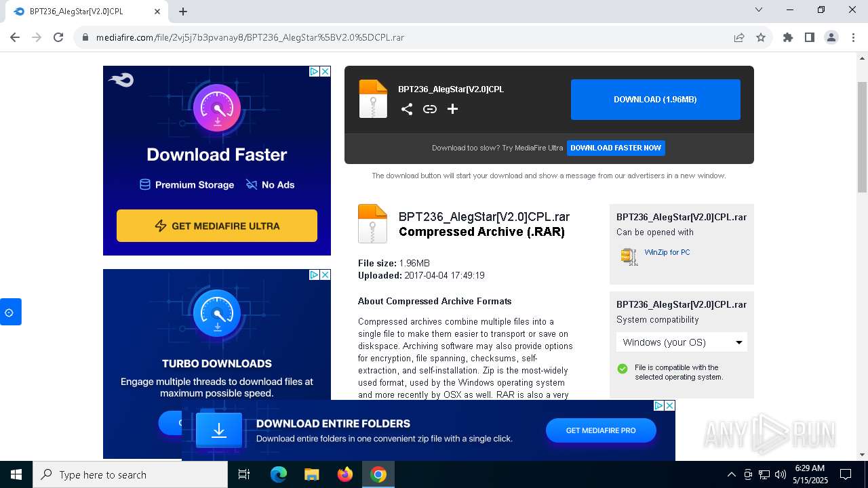The height and width of the screenshot is (488, 868).
Task: Open the Windows Start menu
Action: (x=16, y=474)
